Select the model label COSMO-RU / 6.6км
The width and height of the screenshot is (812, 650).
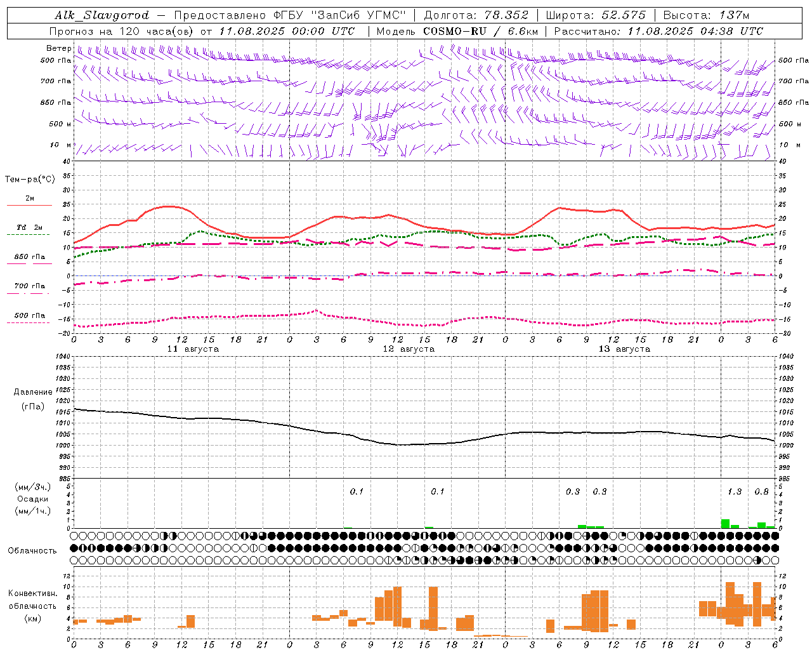click(x=481, y=31)
